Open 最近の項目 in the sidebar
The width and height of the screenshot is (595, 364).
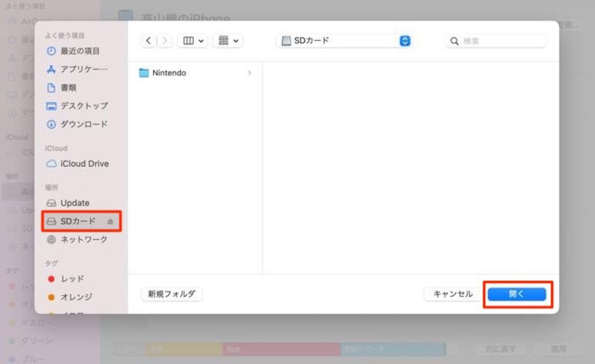pos(80,51)
